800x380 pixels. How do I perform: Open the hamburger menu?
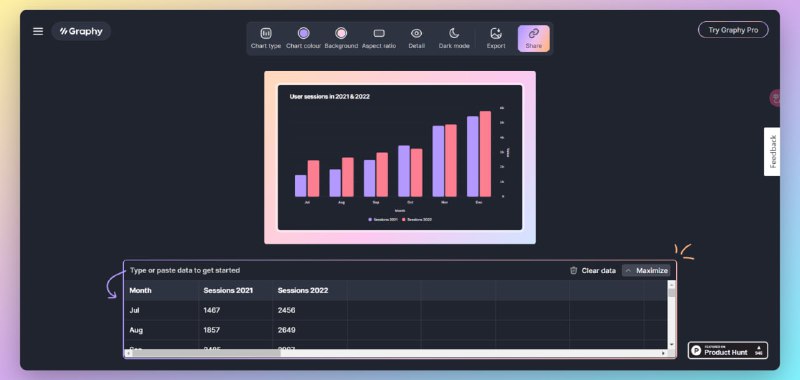point(38,32)
